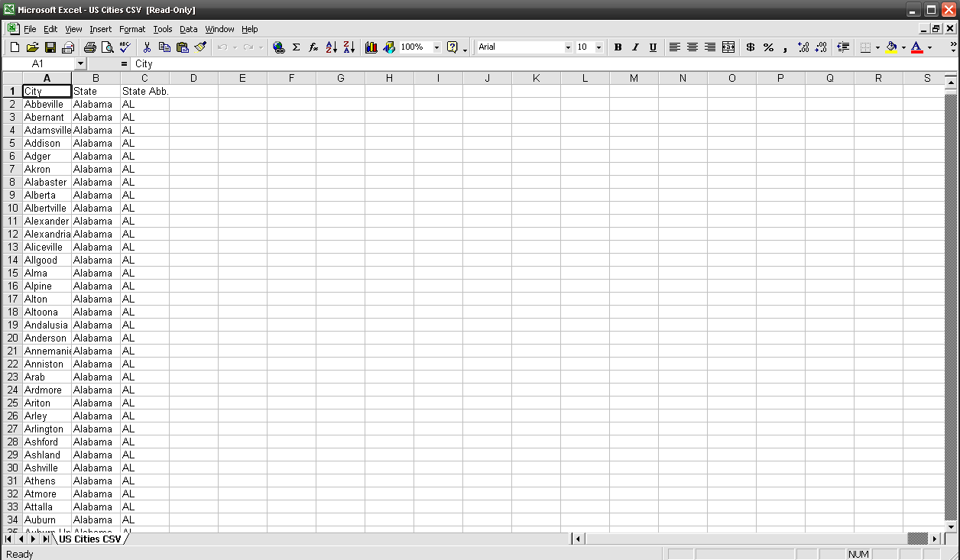Open the Help menu

click(x=250, y=29)
